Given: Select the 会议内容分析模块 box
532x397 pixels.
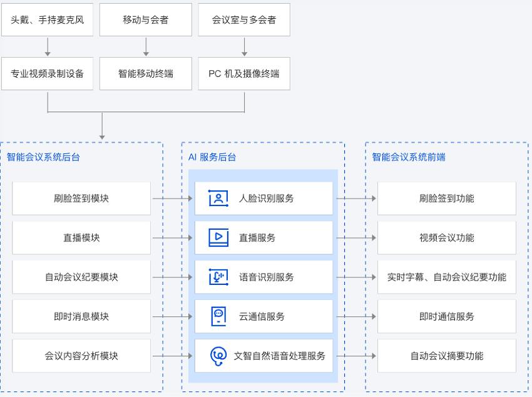Looking at the screenshot, I should [81, 356].
